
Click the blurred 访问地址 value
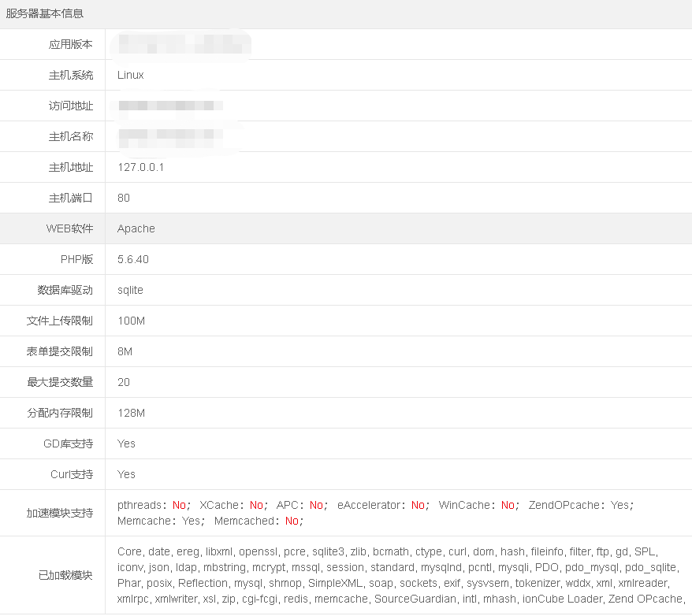tap(171, 106)
